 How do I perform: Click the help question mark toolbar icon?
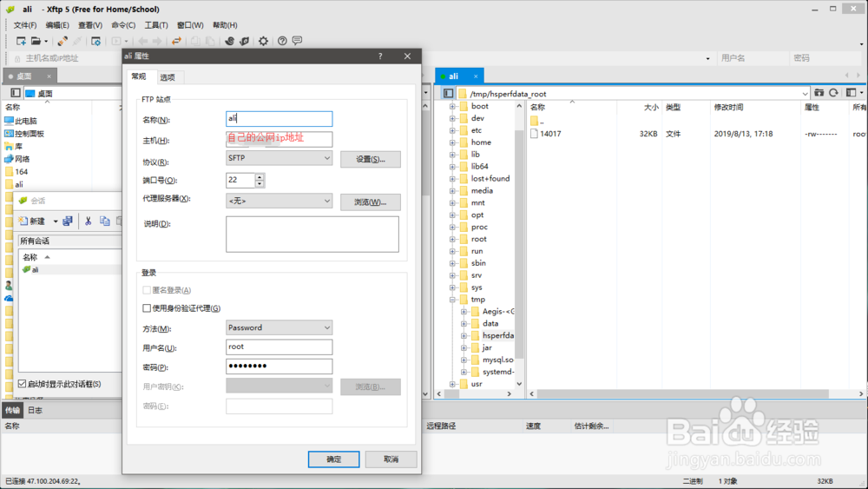click(282, 41)
